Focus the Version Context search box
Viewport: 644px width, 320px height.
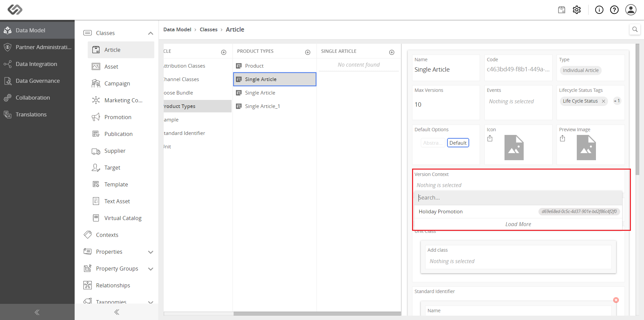pyautogui.click(x=518, y=198)
